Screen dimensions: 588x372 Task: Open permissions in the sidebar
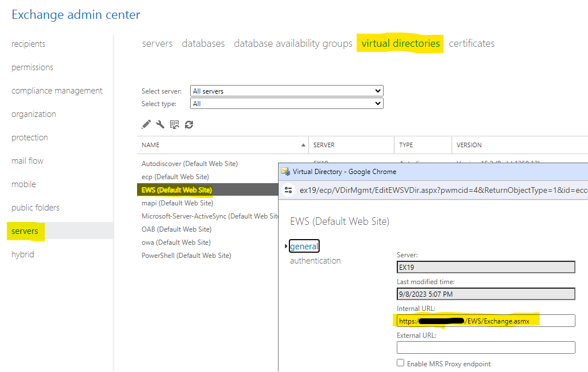tap(32, 67)
